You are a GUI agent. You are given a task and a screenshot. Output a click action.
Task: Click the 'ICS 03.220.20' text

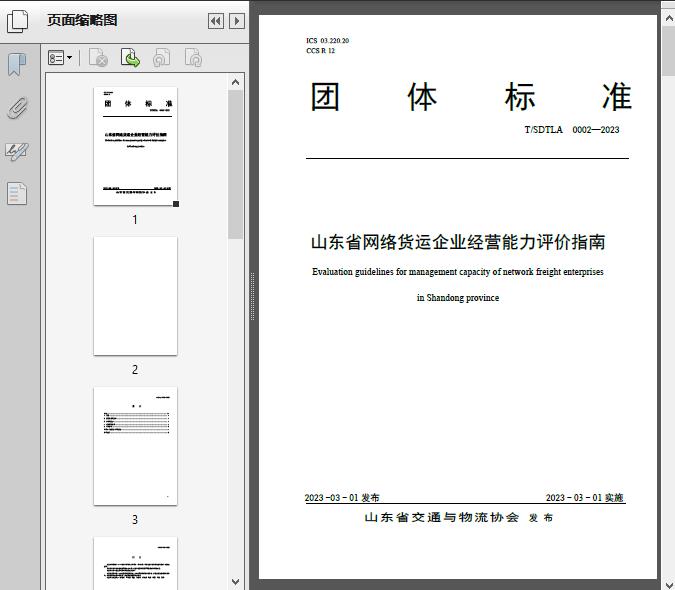[x=328, y=40]
